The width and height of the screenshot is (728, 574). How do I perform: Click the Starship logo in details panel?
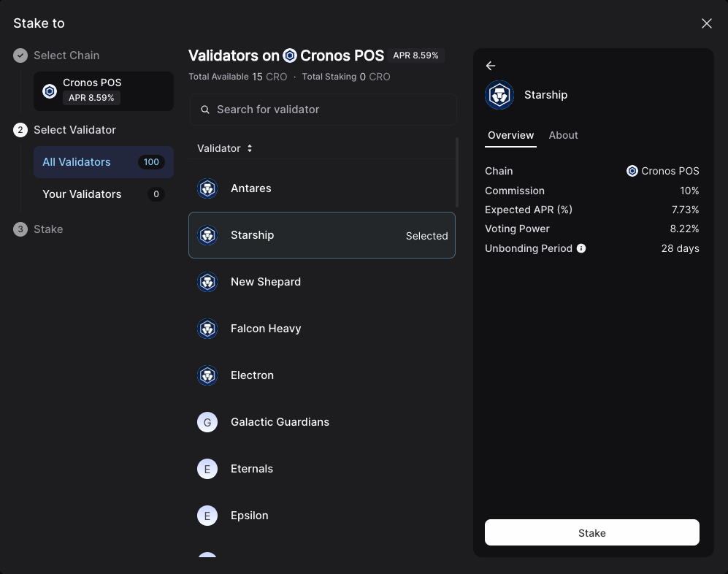(x=499, y=95)
